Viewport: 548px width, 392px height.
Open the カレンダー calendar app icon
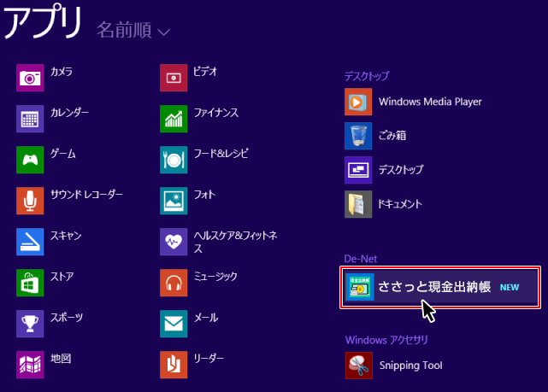[x=30, y=119]
